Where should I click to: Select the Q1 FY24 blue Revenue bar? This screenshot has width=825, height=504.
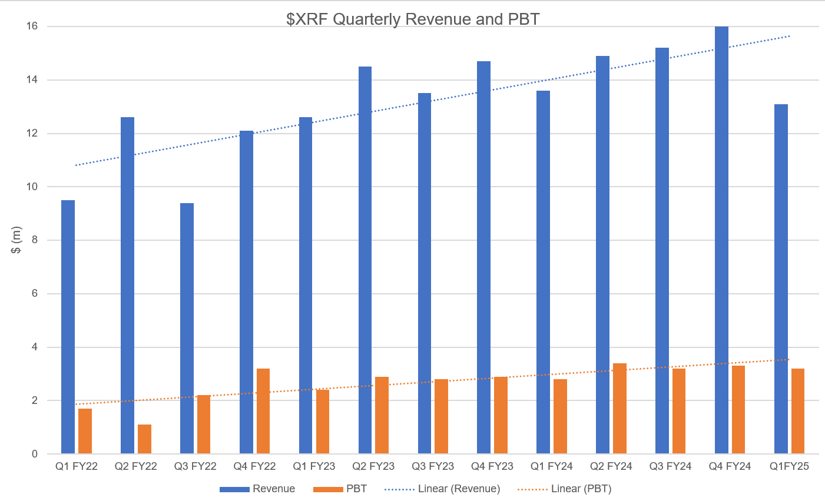click(x=544, y=272)
